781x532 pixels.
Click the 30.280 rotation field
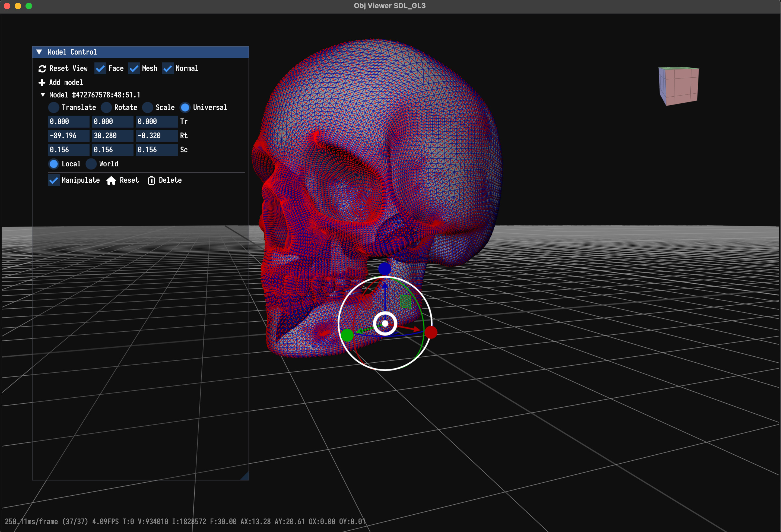click(x=113, y=136)
